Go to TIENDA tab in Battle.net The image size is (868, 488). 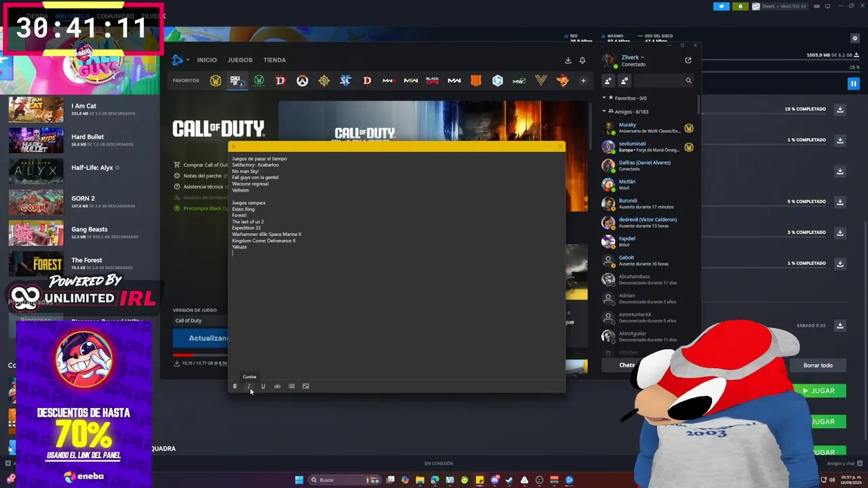tap(275, 60)
